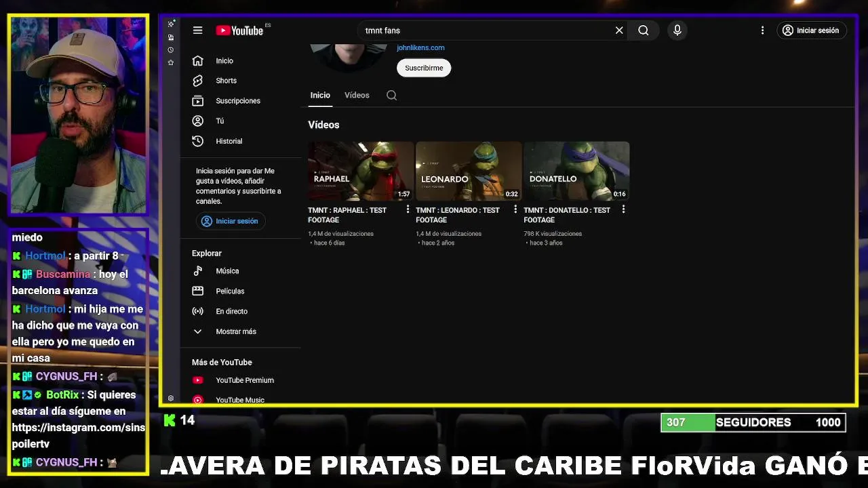This screenshot has height=488, width=868.
Task: Click the channel search magnifier icon
Action: [391, 96]
